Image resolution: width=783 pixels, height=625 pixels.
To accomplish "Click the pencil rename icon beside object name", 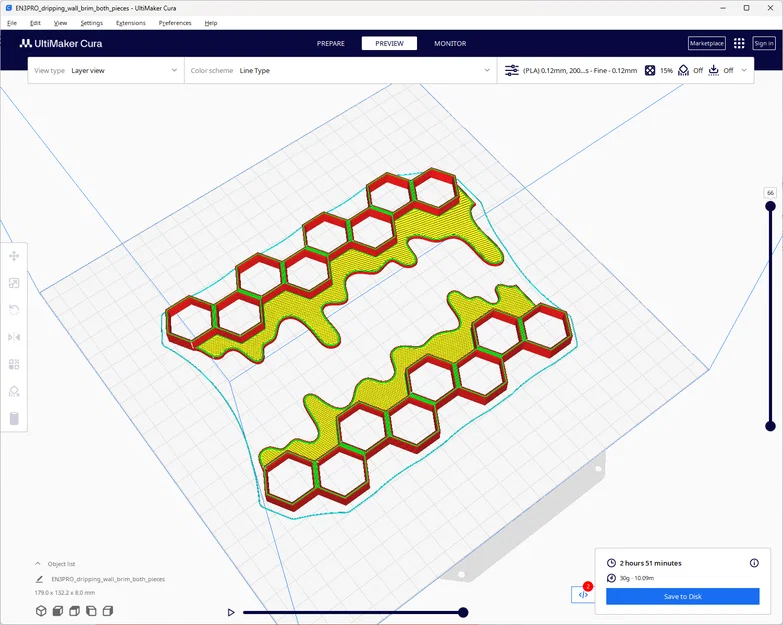I will click(x=39, y=579).
